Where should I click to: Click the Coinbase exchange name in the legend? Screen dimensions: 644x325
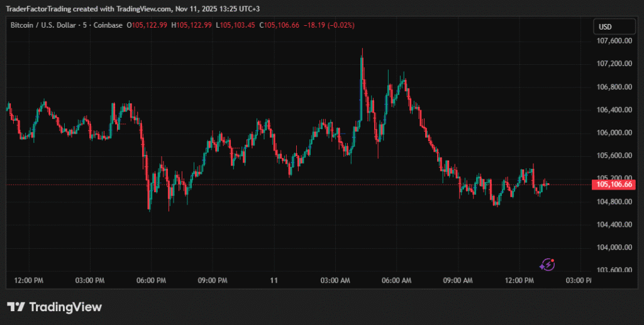pos(109,25)
